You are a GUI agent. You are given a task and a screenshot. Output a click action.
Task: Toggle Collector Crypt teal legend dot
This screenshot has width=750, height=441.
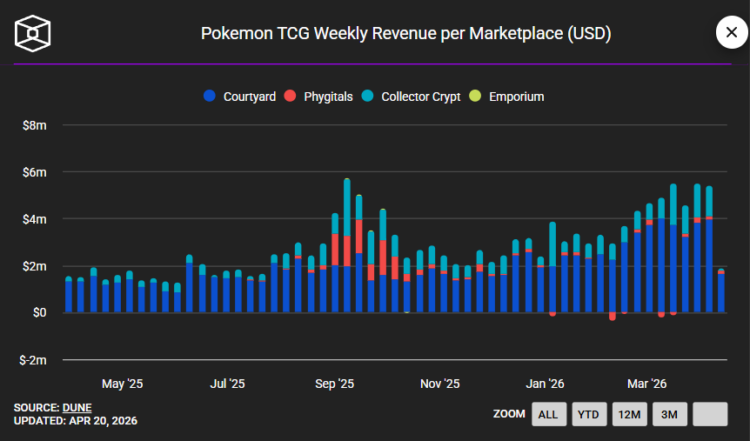367,96
